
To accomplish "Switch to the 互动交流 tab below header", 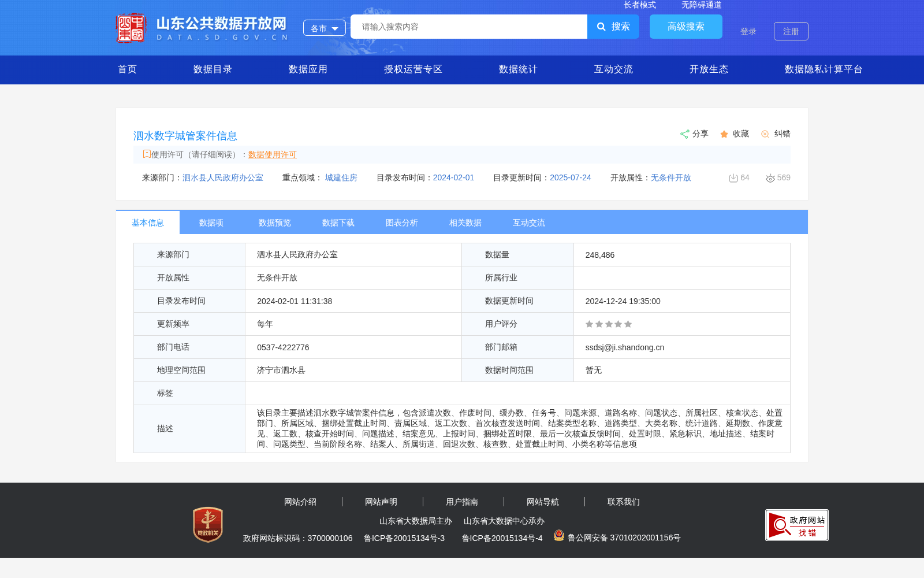I will coord(529,223).
